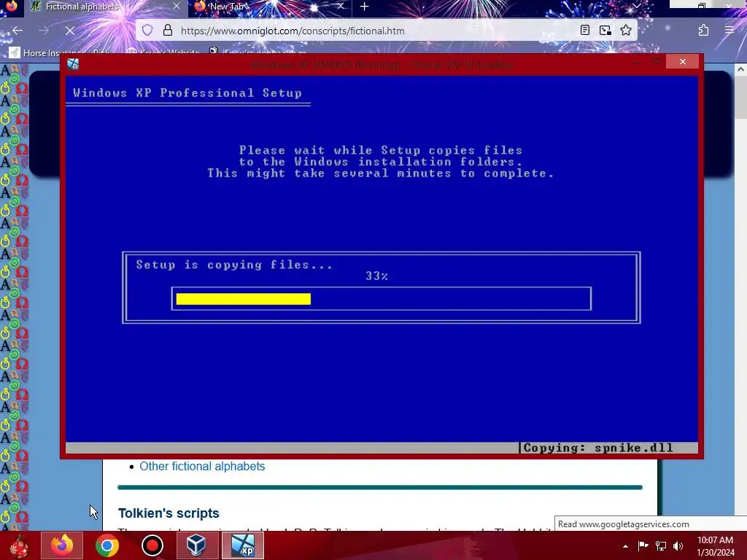The height and width of the screenshot is (560, 747).
Task: Open VirtualBox Manager from the taskbar
Action: pyautogui.click(x=196, y=545)
